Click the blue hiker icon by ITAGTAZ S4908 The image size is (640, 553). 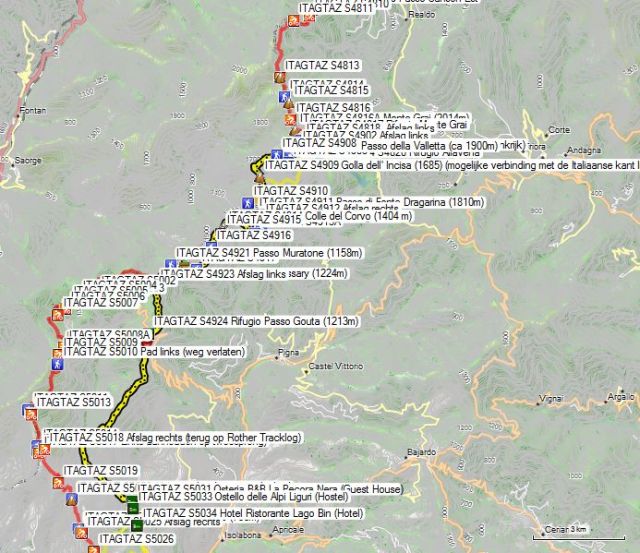coord(278,153)
